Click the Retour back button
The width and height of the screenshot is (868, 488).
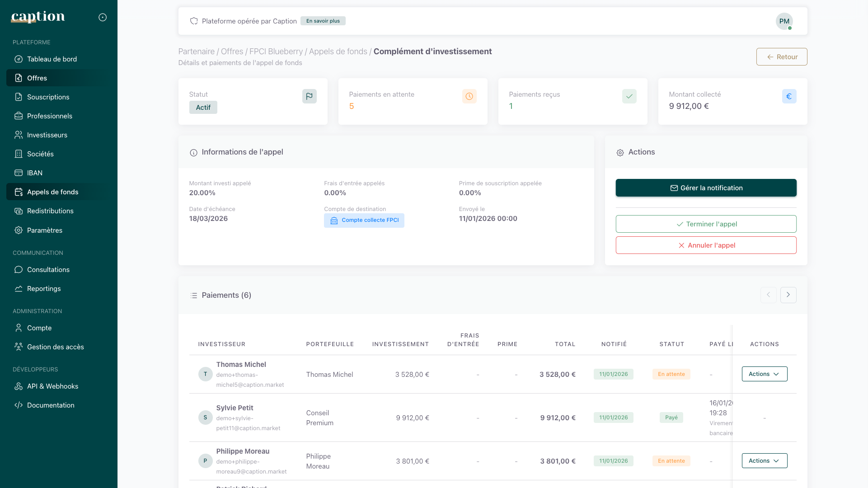[x=781, y=57]
